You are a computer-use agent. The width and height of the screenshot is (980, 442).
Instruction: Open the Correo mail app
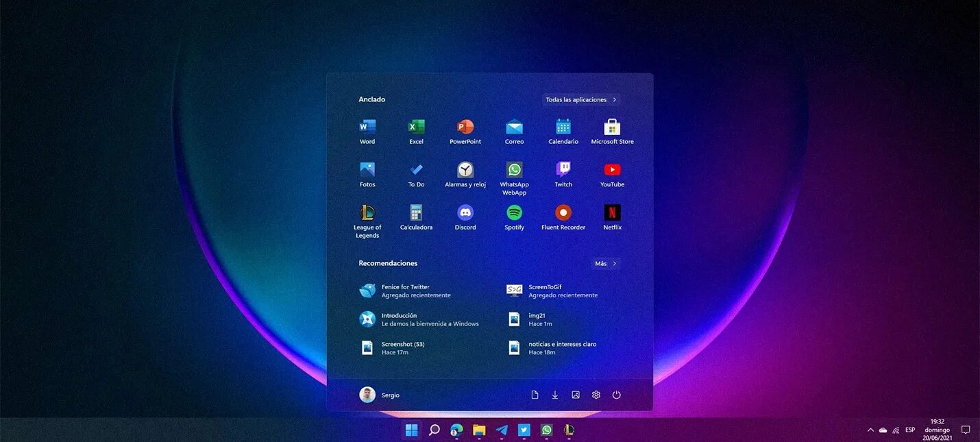pyautogui.click(x=514, y=132)
